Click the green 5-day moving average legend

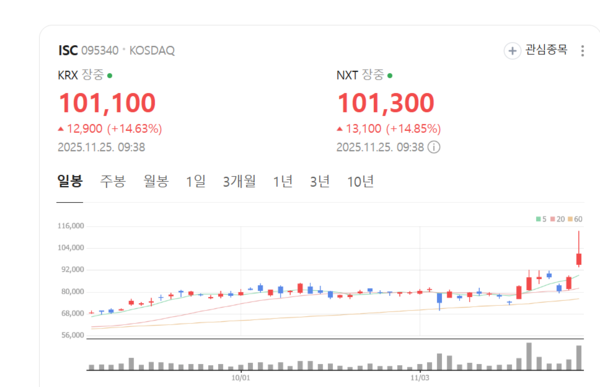pos(541,219)
